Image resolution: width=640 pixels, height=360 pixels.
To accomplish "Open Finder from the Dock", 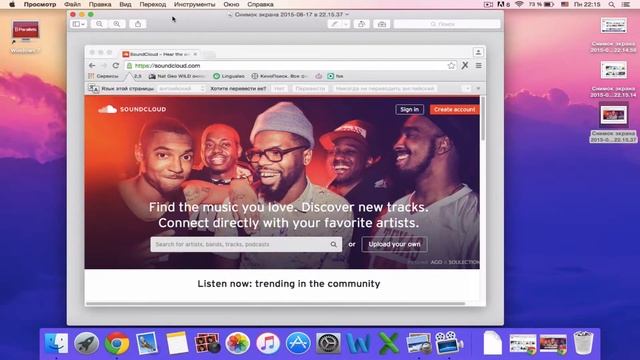I will tap(56, 343).
